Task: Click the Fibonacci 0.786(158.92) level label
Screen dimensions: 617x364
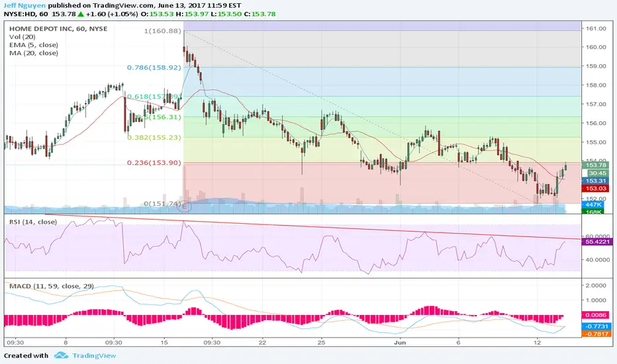Action: (x=154, y=68)
